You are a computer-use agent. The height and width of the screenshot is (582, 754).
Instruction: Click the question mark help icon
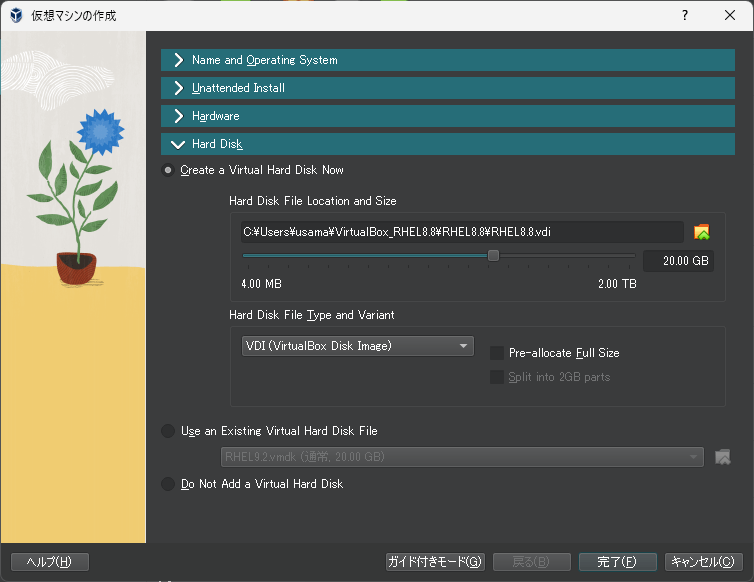(x=685, y=15)
